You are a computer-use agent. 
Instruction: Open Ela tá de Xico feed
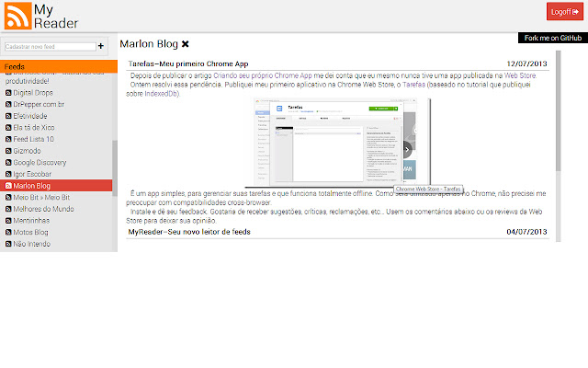coord(34,128)
